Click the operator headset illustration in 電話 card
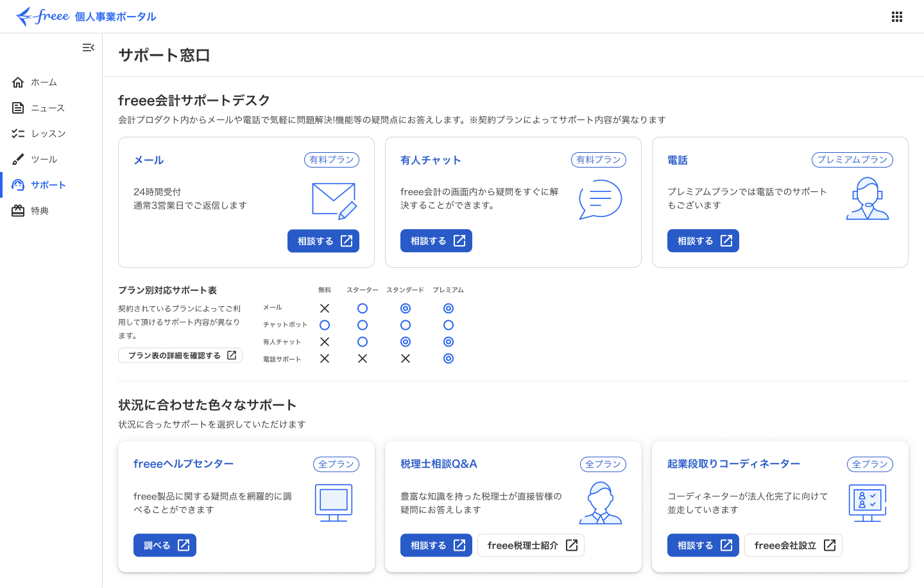This screenshot has width=924, height=588. pos(868,199)
